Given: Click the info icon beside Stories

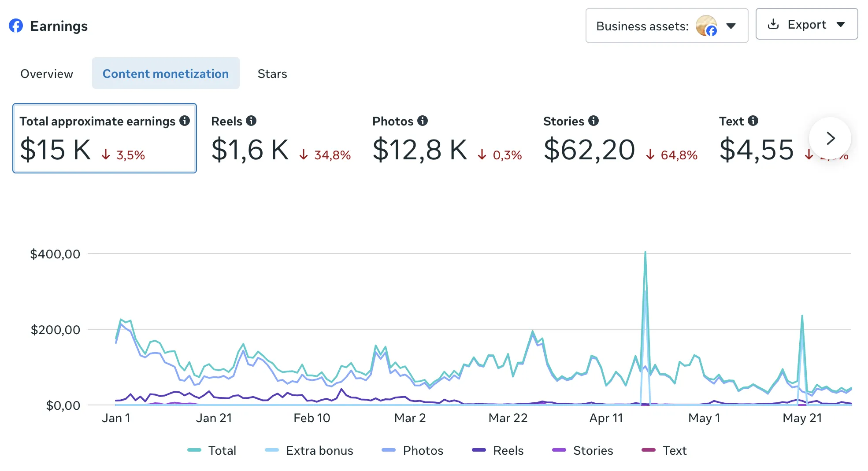Looking at the screenshot, I should [x=594, y=121].
